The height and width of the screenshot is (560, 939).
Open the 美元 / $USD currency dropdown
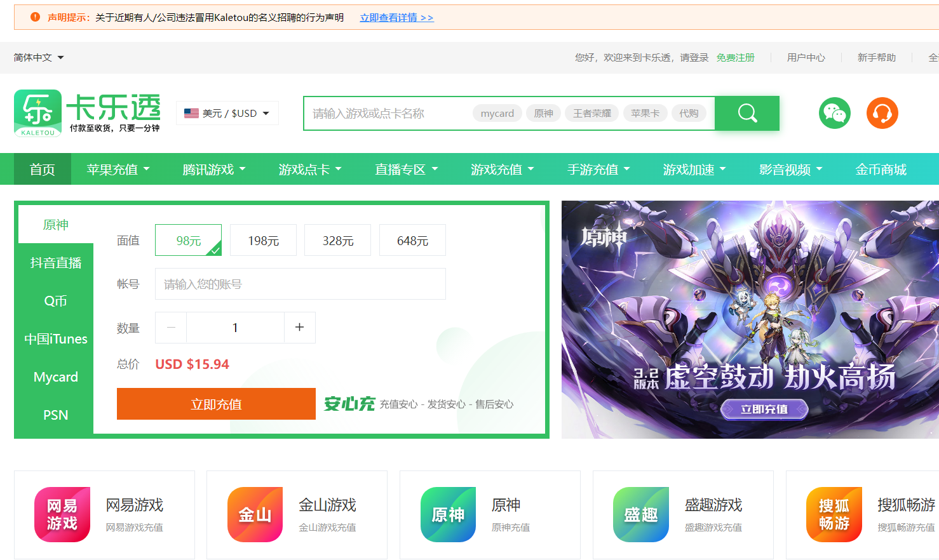tap(227, 113)
